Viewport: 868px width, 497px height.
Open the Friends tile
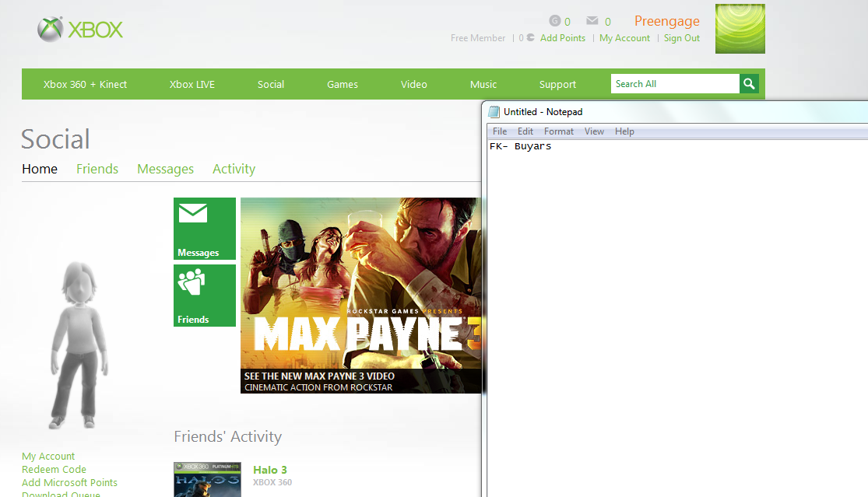click(x=204, y=296)
